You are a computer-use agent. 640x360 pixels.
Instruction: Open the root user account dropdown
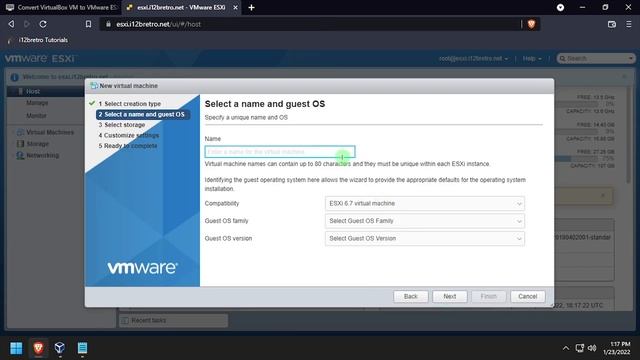click(473, 58)
